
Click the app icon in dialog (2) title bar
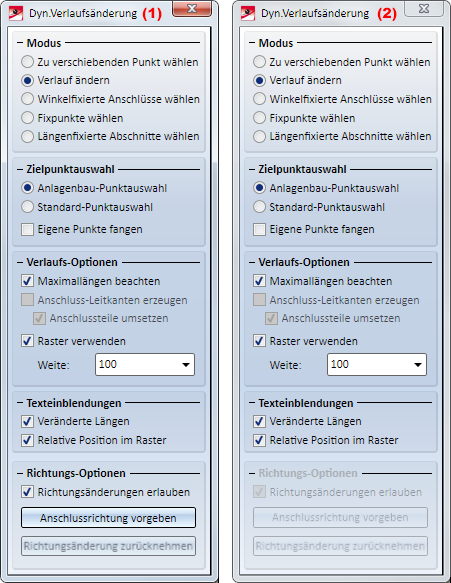(x=248, y=13)
